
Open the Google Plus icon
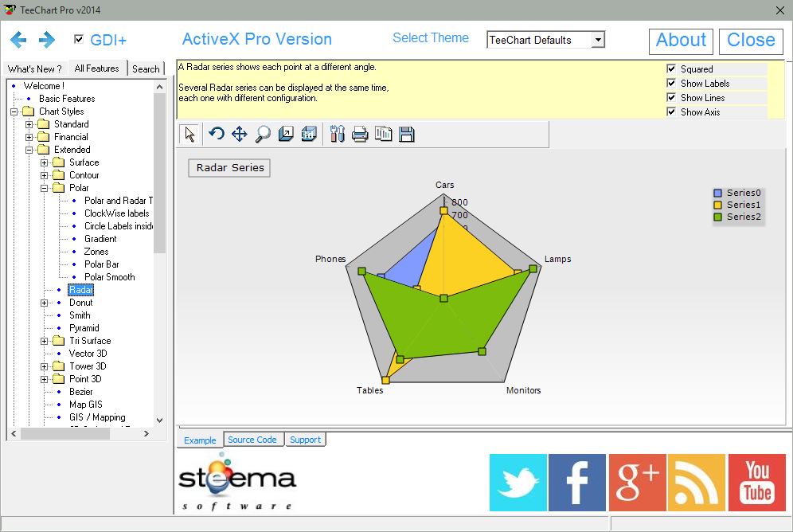(x=637, y=483)
